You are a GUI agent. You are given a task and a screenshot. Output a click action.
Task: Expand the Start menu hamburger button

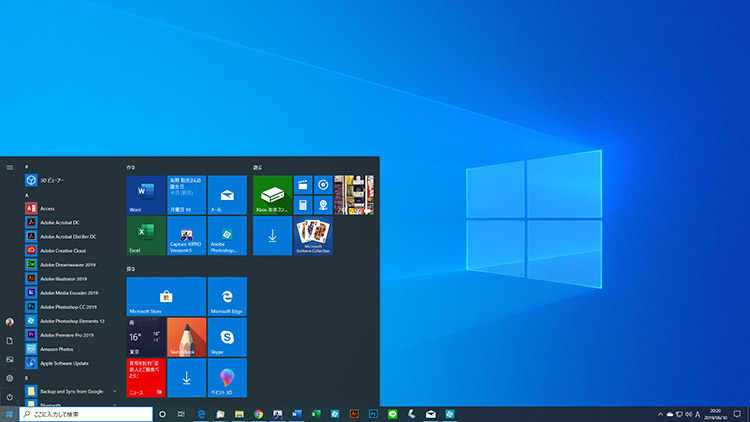click(x=10, y=167)
